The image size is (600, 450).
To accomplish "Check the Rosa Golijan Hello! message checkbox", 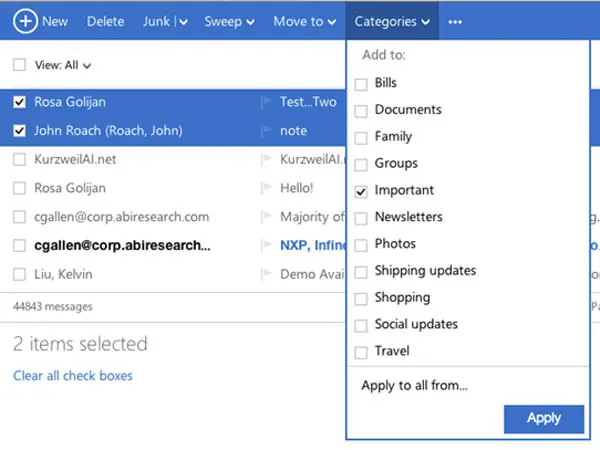I will (x=19, y=188).
